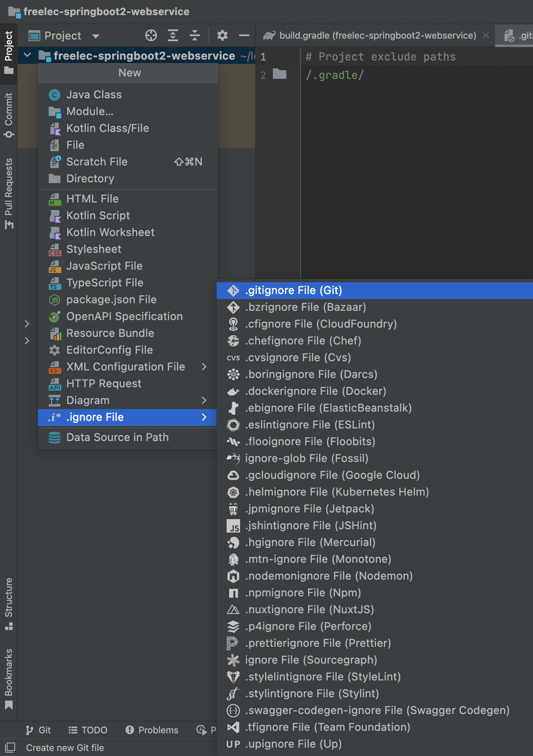Expand the Diagram submenu
533x756 pixels.
tap(128, 400)
